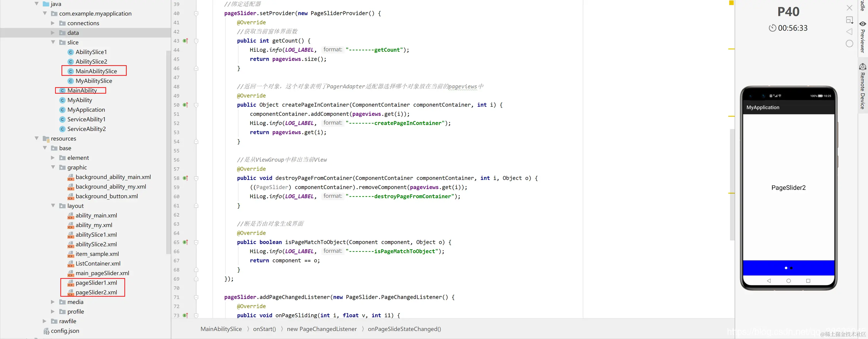Click the device window resize icon
This screenshot has height=339, width=868.
[x=849, y=20]
